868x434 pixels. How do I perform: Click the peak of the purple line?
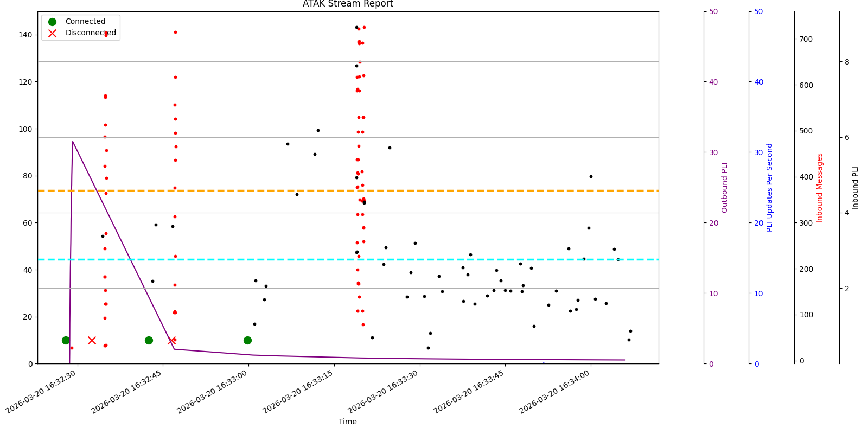(73, 142)
